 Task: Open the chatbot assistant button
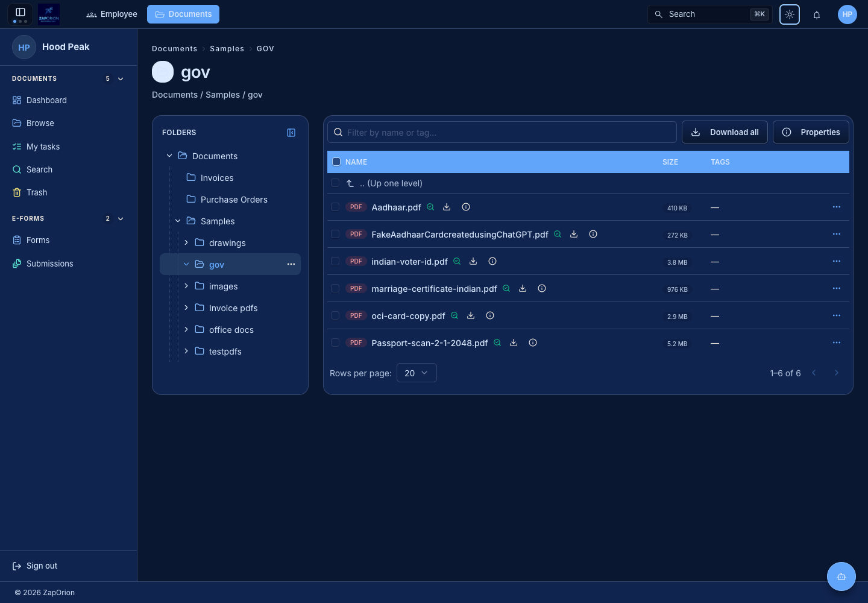(841, 576)
